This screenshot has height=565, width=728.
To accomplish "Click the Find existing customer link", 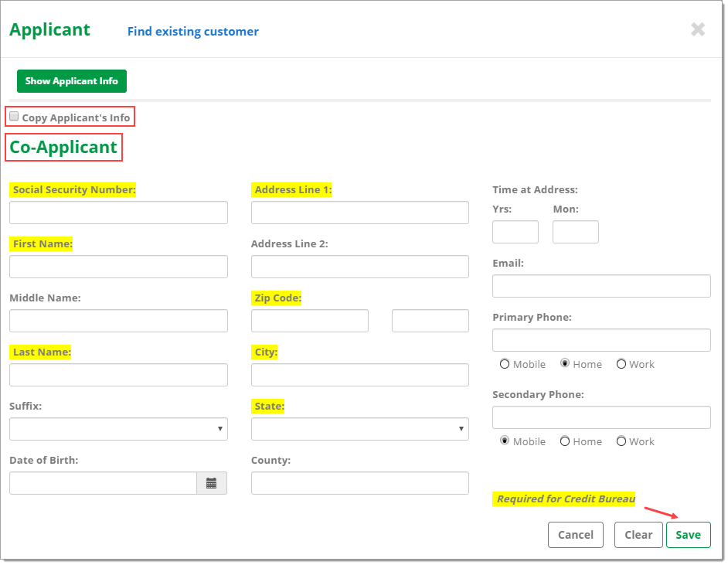I will pos(193,32).
